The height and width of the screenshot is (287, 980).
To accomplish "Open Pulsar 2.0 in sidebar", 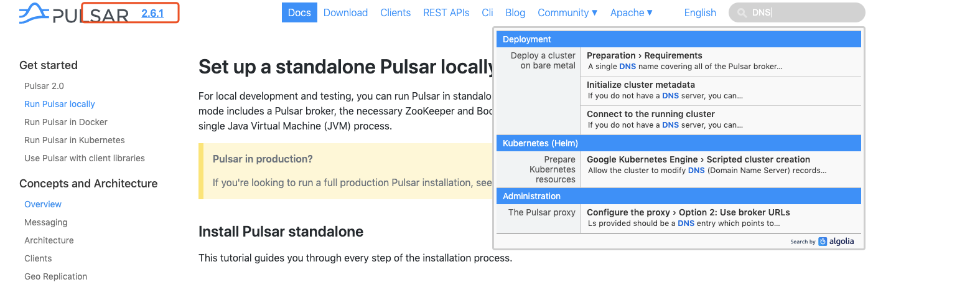I will [x=44, y=86].
